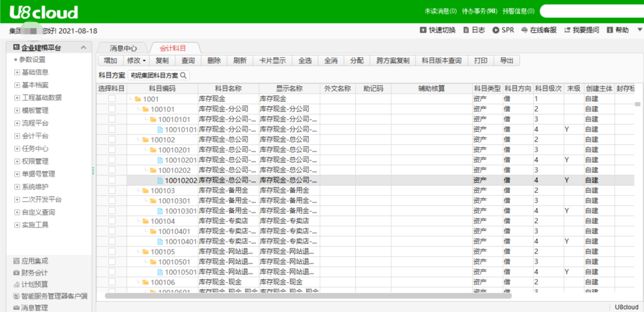Collapse the 企业建模平台 panel header

click(x=83, y=48)
